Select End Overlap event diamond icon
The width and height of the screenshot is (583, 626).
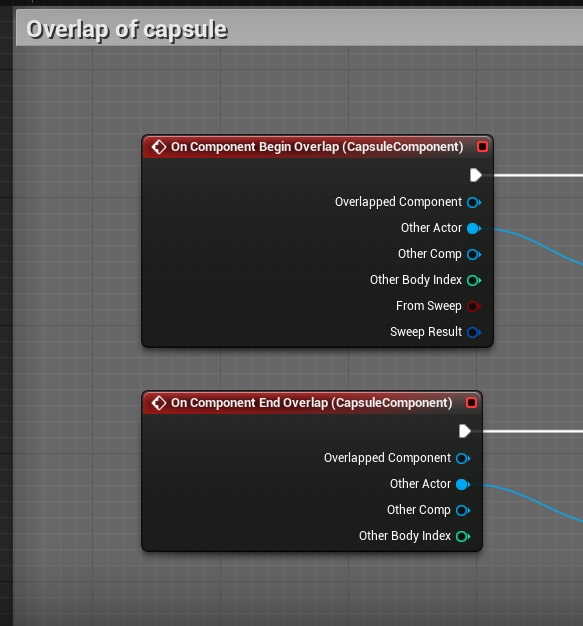point(159,403)
